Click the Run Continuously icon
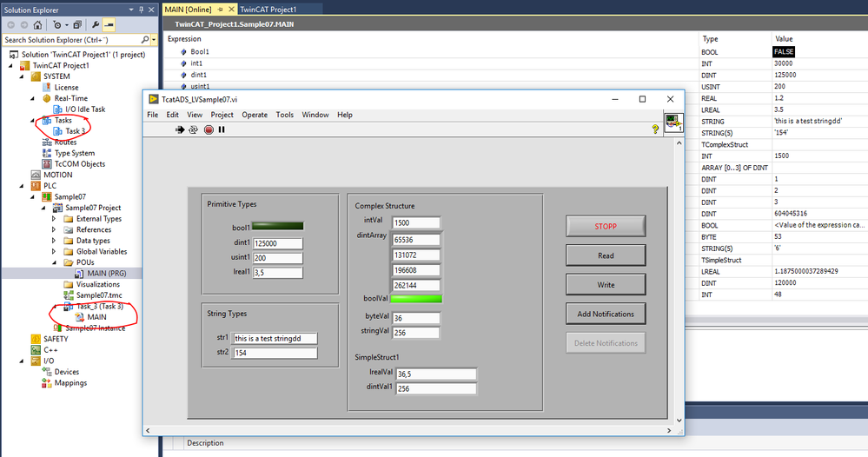Screen dimensions: 868x457 (194, 129)
